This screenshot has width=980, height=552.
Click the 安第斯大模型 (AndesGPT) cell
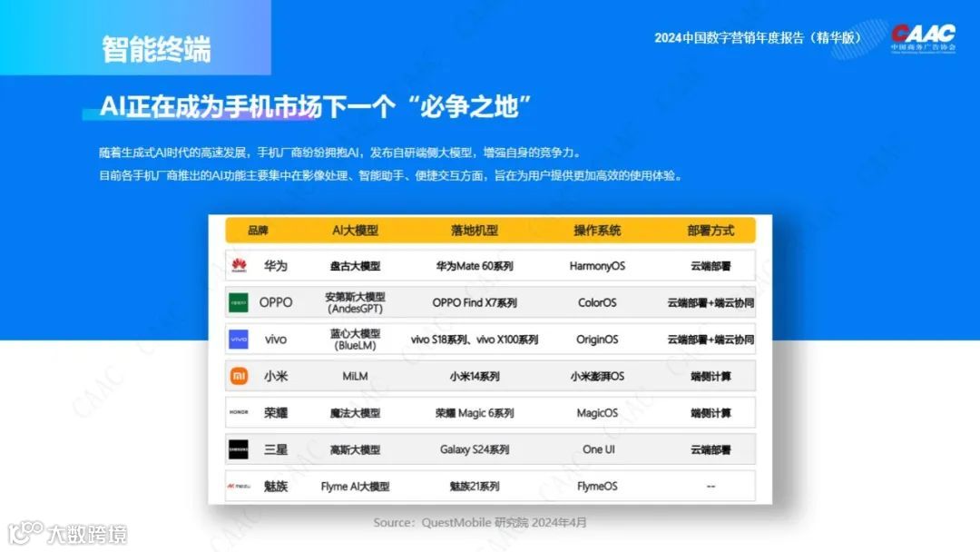click(x=355, y=302)
